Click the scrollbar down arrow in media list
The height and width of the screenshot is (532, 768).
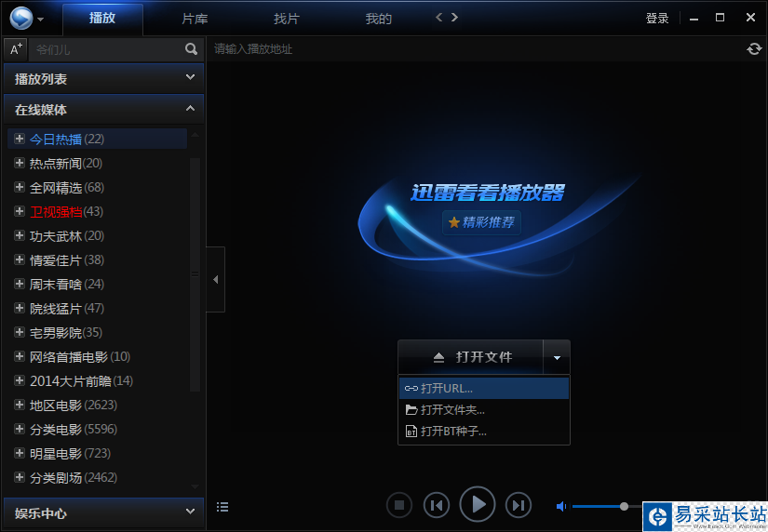tap(195, 486)
